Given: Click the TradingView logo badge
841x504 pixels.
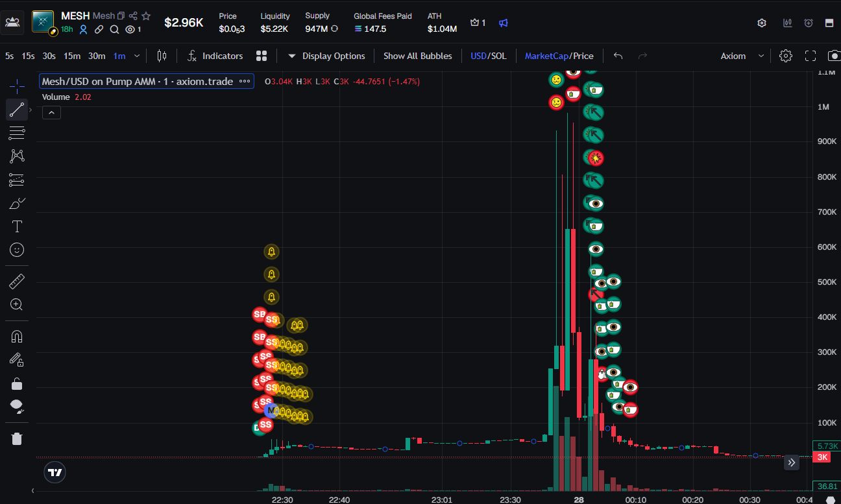Looking at the screenshot, I should [x=55, y=473].
